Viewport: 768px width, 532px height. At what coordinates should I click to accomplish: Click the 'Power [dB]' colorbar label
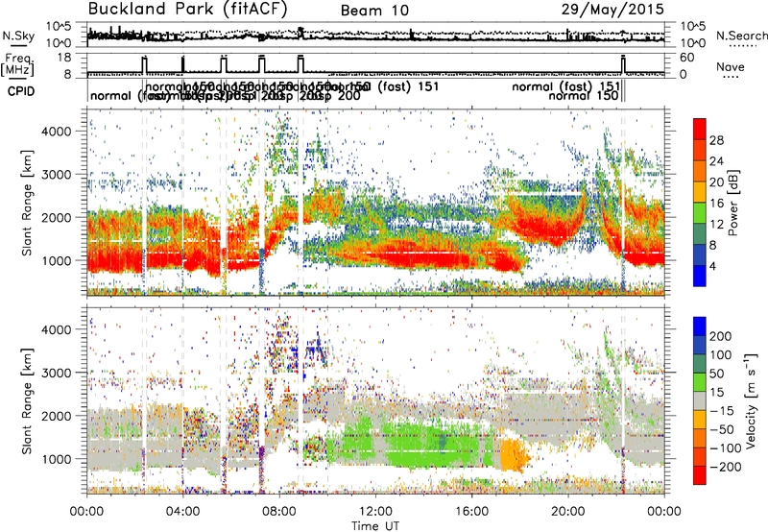pyautogui.click(x=732, y=203)
